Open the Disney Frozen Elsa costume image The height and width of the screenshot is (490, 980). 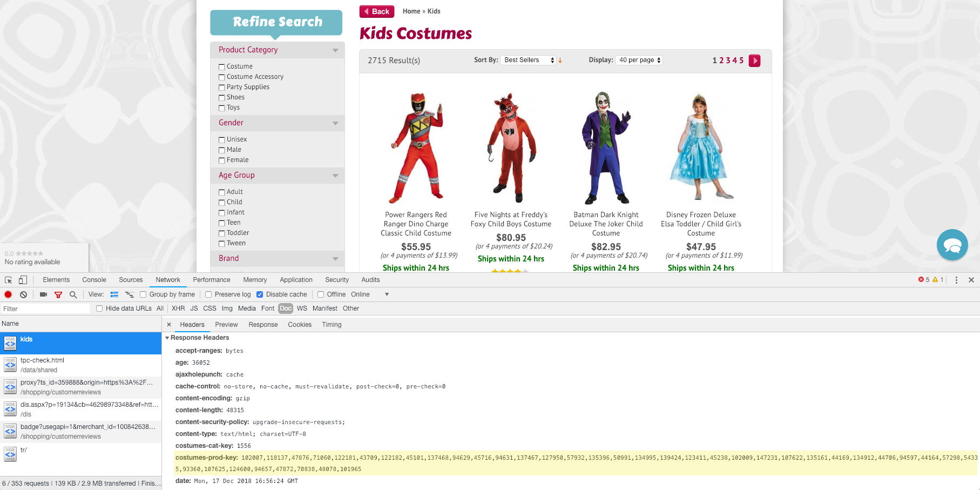tap(701, 146)
